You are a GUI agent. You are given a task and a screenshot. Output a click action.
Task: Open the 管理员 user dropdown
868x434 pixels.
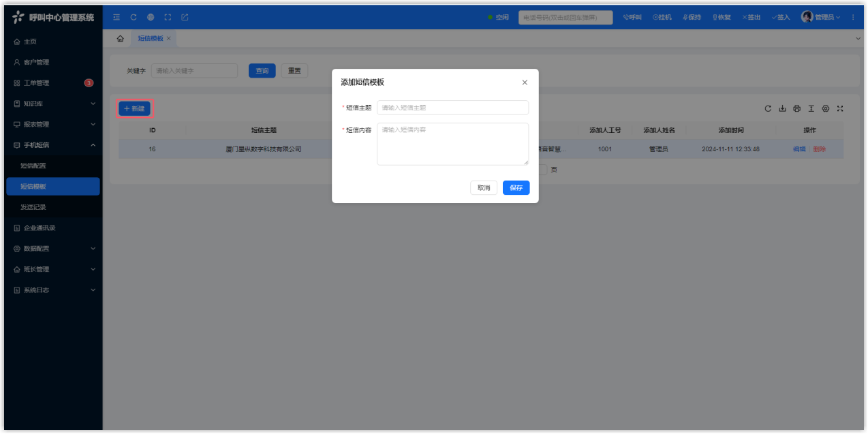(x=820, y=17)
